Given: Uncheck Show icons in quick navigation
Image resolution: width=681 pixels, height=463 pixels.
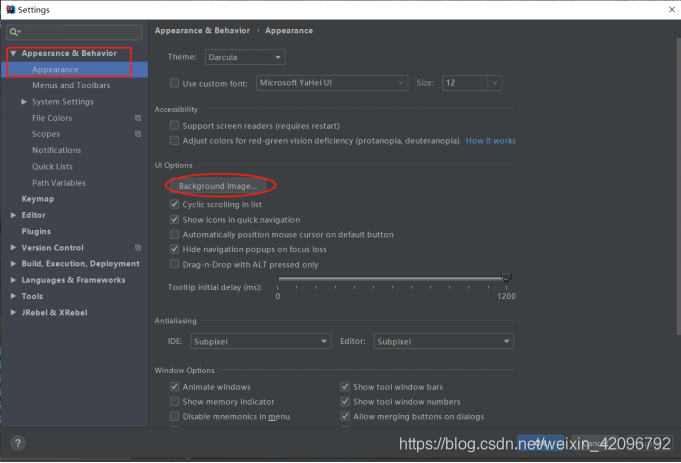Looking at the screenshot, I should [174, 219].
